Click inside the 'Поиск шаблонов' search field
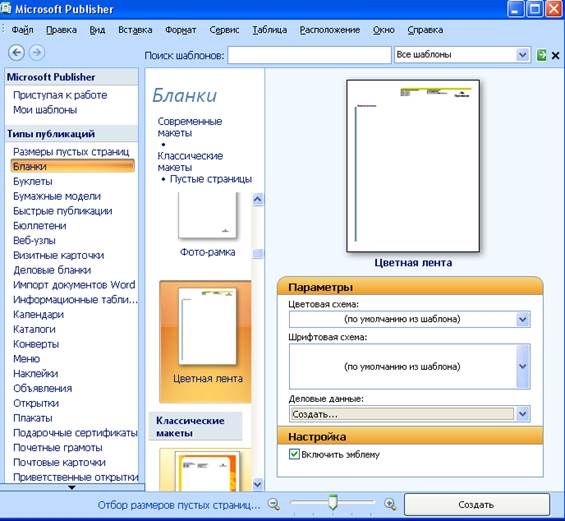This screenshot has width=565, height=521. coord(310,55)
